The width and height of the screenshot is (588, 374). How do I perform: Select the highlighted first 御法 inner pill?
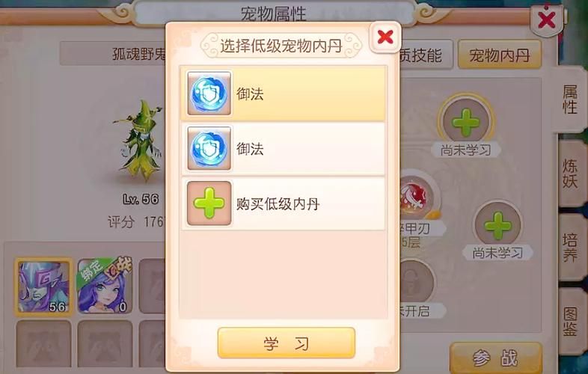pos(283,93)
